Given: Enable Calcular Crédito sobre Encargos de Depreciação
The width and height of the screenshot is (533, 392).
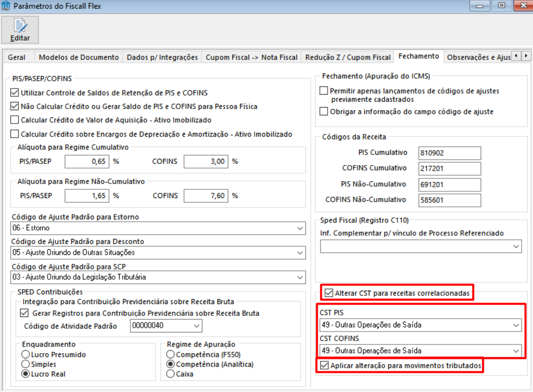Looking at the screenshot, I should pyautogui.click(x=14, y=134).
